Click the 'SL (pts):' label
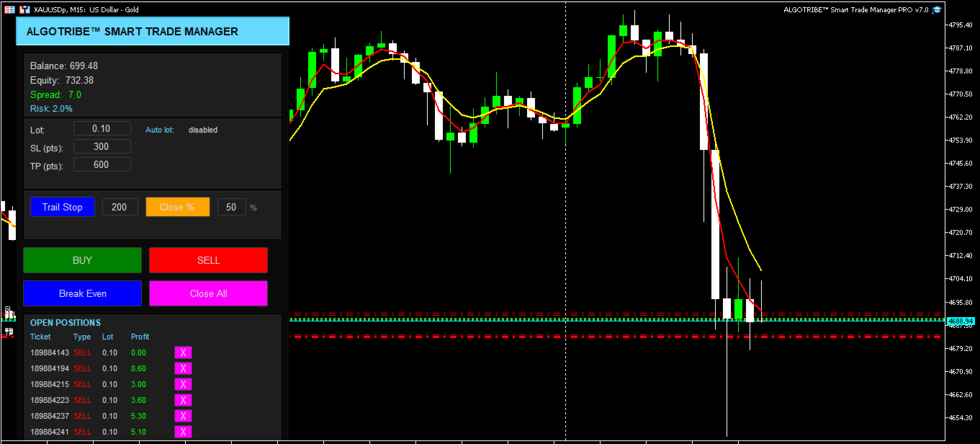Screen dimensions: 980x444 (x=47, y=148)
